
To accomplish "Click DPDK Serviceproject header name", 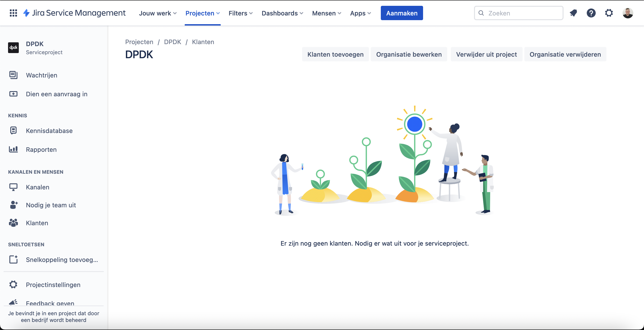I will tap(35, 44).
